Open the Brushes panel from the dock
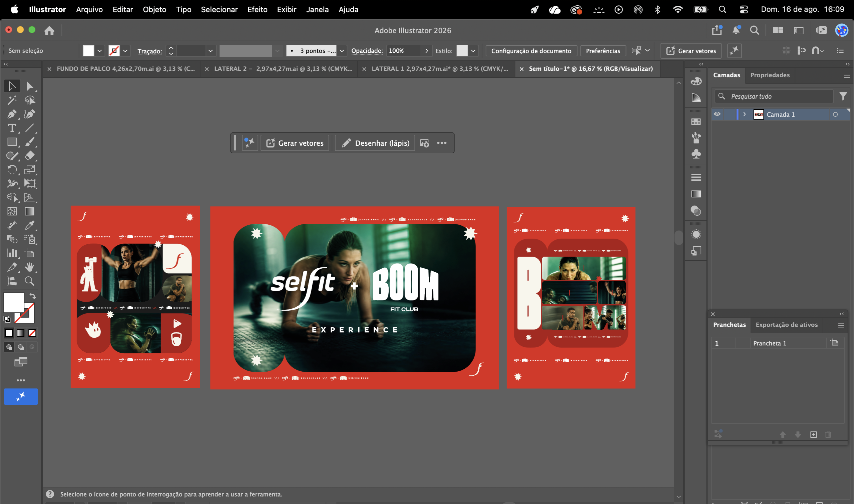The image size is (854, 504). pyautogui.click(x=696, y=138)
